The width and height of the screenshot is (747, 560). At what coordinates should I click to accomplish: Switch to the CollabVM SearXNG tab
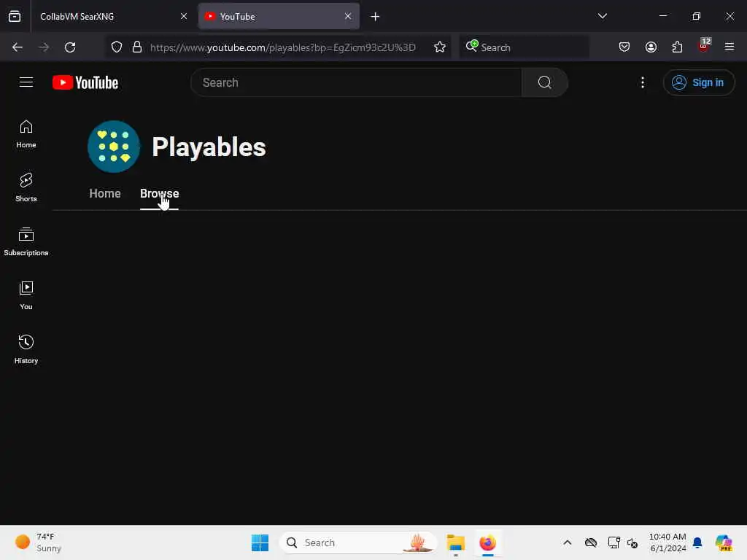[x=112, y=16]
